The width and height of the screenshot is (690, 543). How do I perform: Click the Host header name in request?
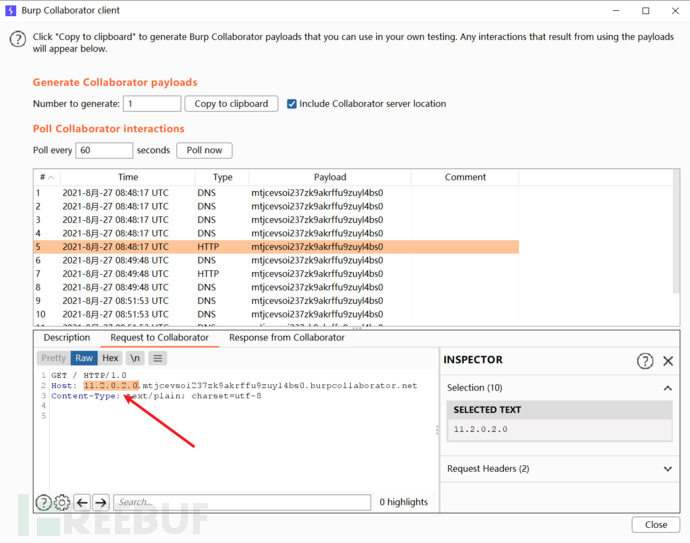[x=64, y=385]
